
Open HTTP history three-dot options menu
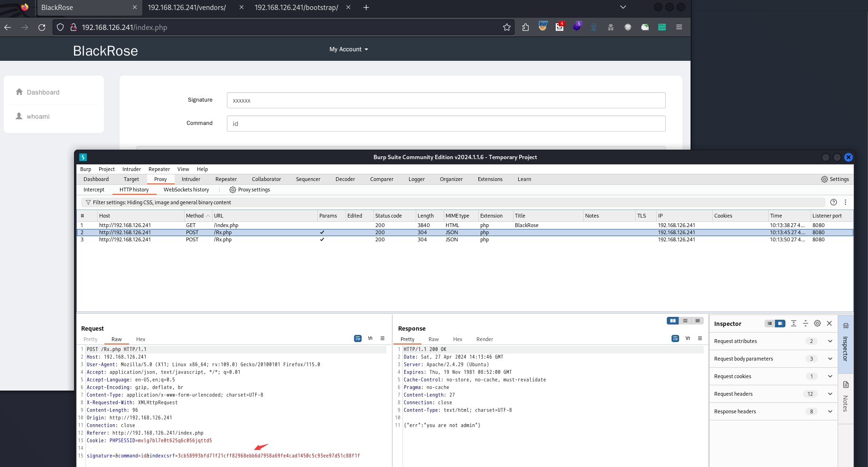coord(845,202)
